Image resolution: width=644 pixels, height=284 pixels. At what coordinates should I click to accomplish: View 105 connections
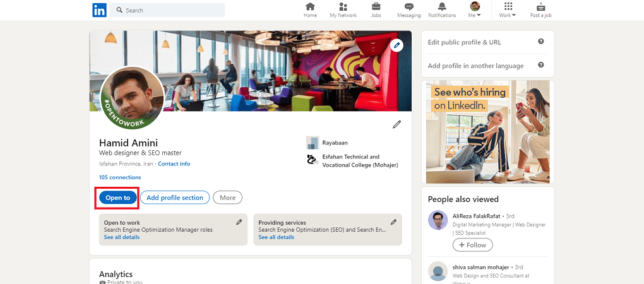pyautogui.click(x=120, y=177)
